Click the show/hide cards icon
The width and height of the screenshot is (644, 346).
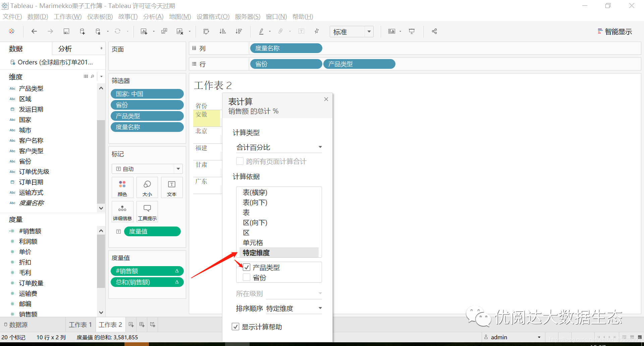coord(392,31)
